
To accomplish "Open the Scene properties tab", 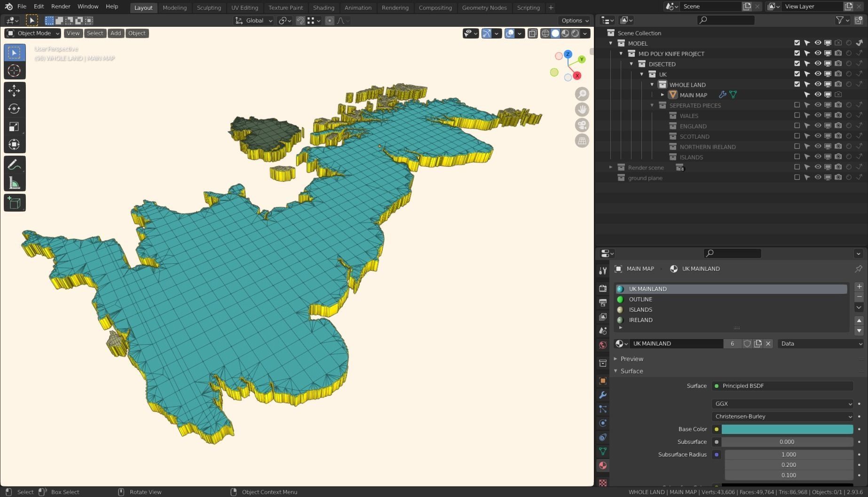I will pos(603,331).
